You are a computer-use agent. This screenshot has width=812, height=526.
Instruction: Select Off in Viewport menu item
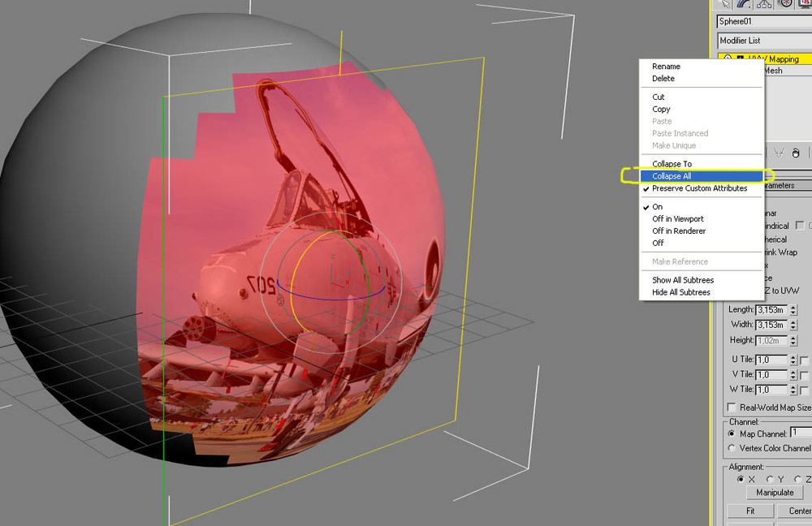point(677,218)
